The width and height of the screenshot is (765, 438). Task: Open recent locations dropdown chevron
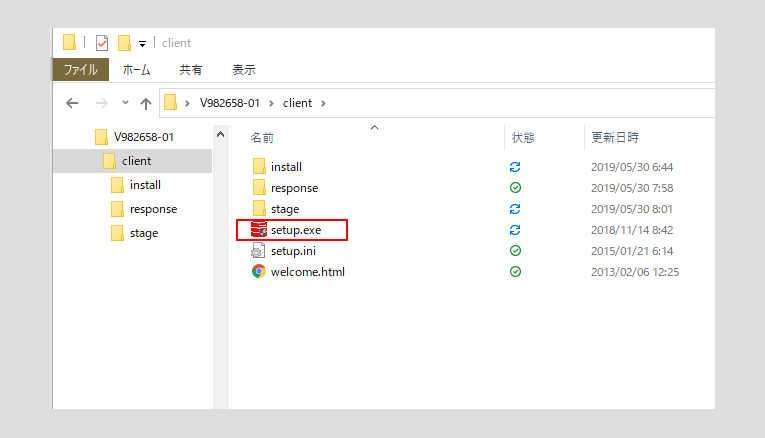(x=125, y=103)
